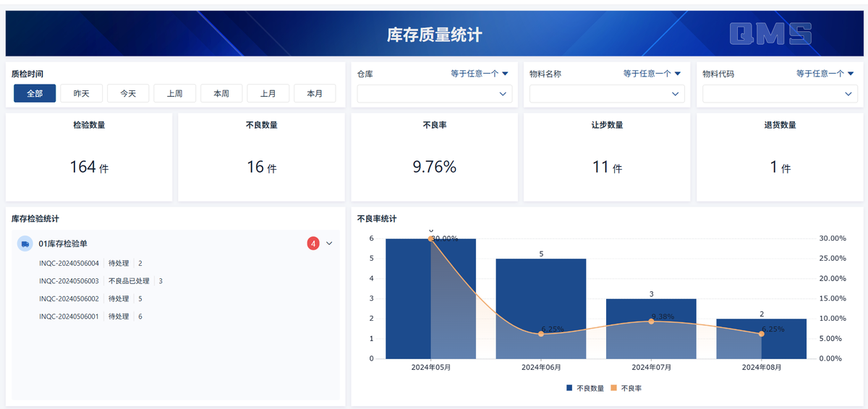Viewport: 868px width, 409px height.
Task: Click the 不良品已处理 status label
Action: 129,281
